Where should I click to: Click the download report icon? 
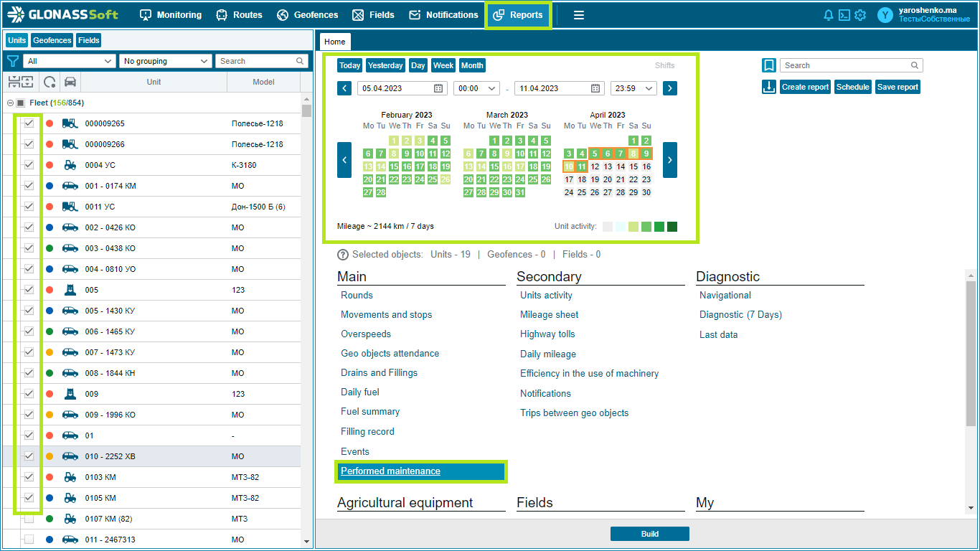(769, 87)
